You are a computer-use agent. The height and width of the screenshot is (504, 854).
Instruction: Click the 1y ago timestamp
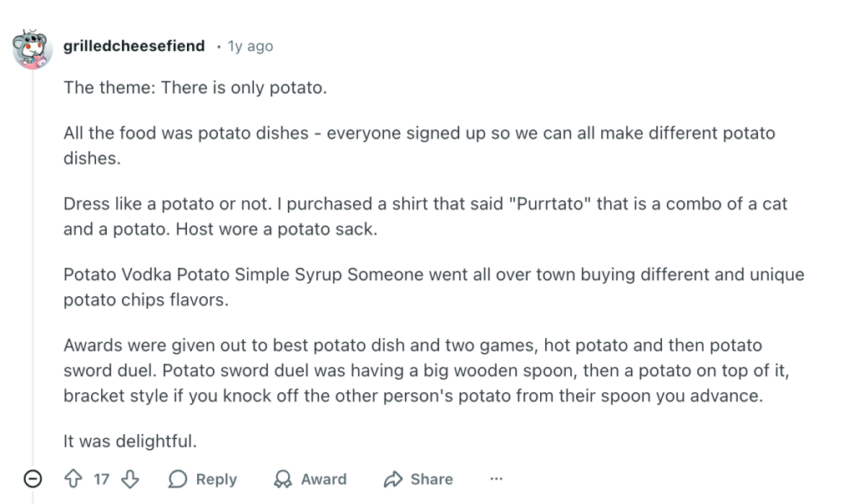tap(250, 46)
